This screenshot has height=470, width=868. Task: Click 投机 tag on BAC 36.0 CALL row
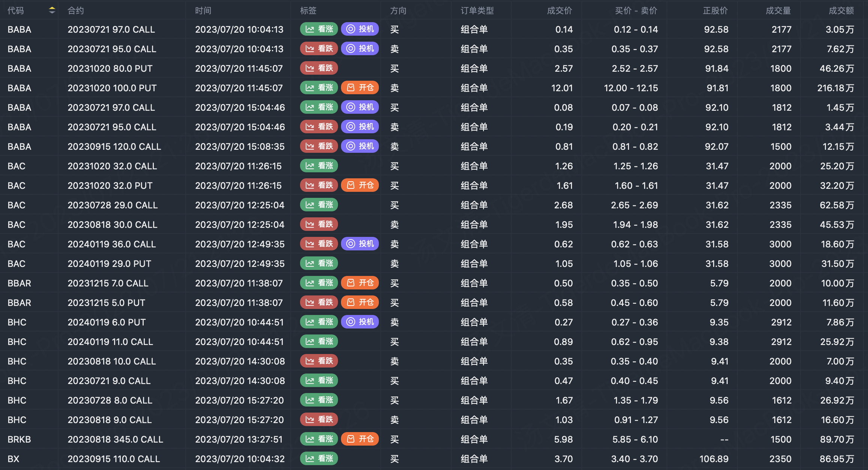coord(360,244)
